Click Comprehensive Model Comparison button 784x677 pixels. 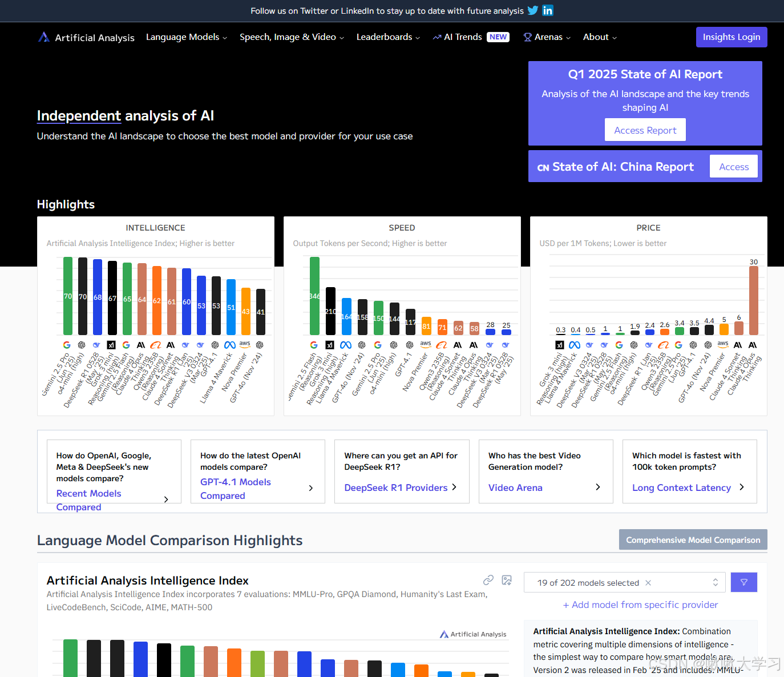click(x=693, y=540)
